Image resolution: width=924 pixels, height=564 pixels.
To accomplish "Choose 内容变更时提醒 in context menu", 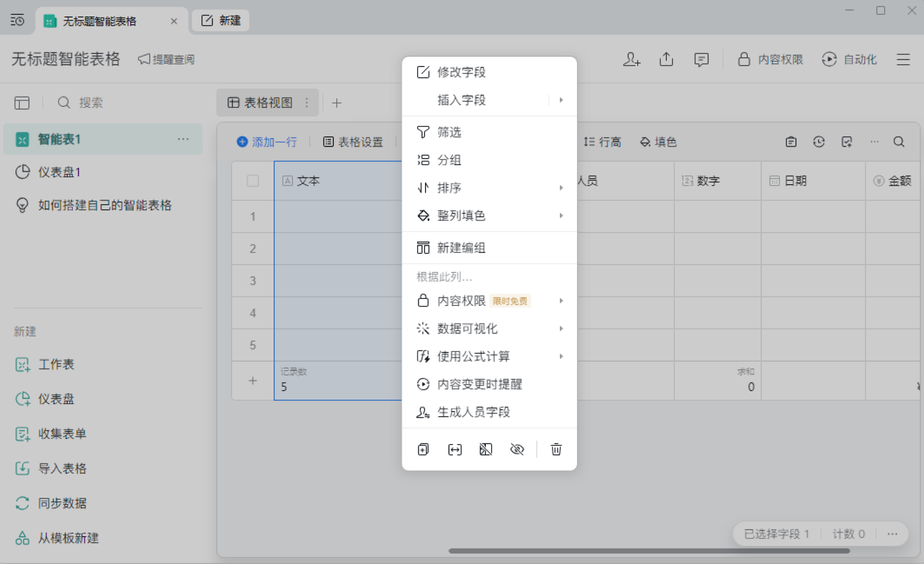I will pos(489,384).
